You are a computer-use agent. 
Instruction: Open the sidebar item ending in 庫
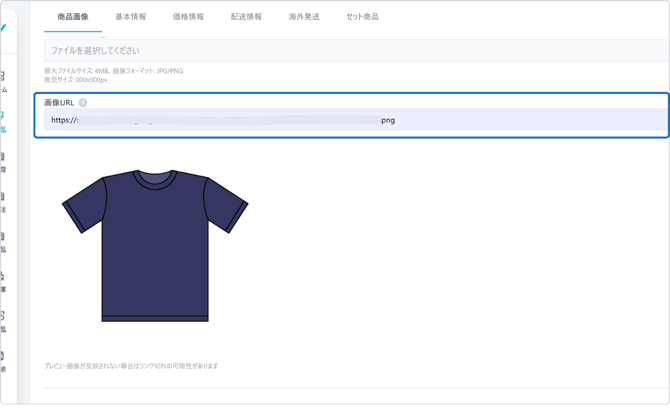pyautogui.click(x=3, y=281)
